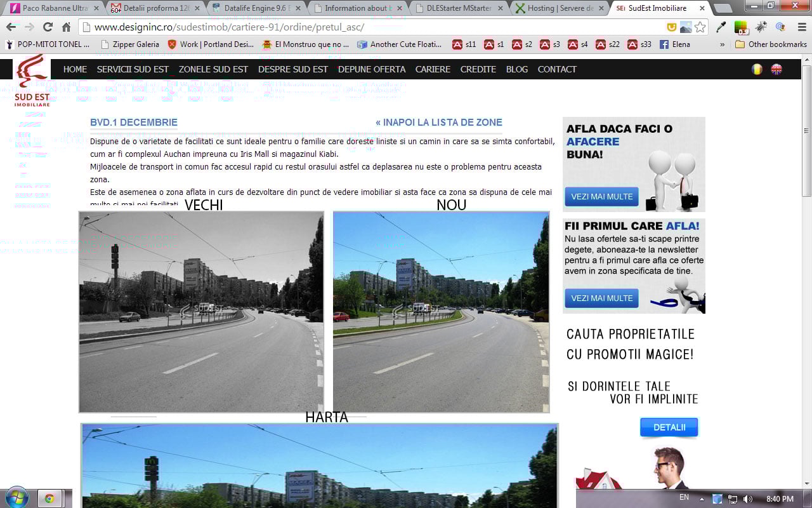Reload the current page
The height and width of the screenshot is (508, 812).
(48, 27)
